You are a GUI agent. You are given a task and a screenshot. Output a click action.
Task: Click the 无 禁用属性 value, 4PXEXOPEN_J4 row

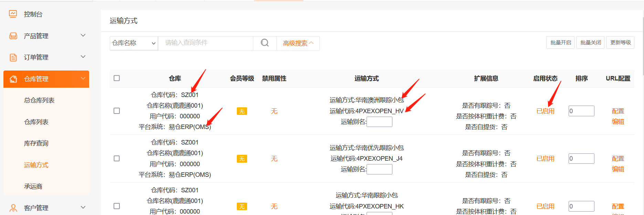pyautogui.click(x=274, y=159)
